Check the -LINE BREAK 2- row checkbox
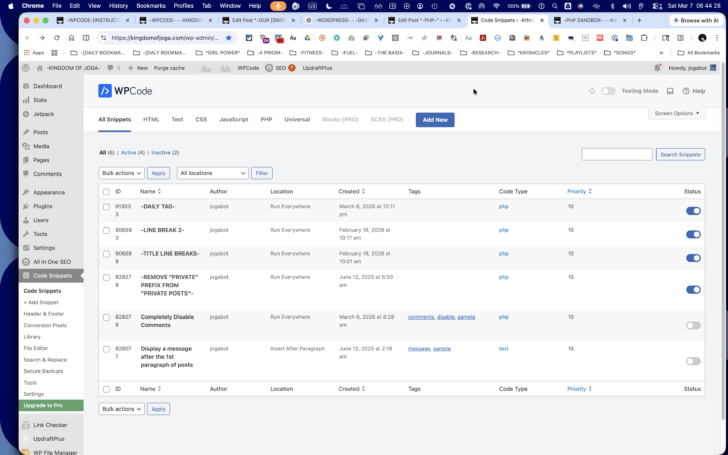Screen dimensions: 728x455 point(106,231)
